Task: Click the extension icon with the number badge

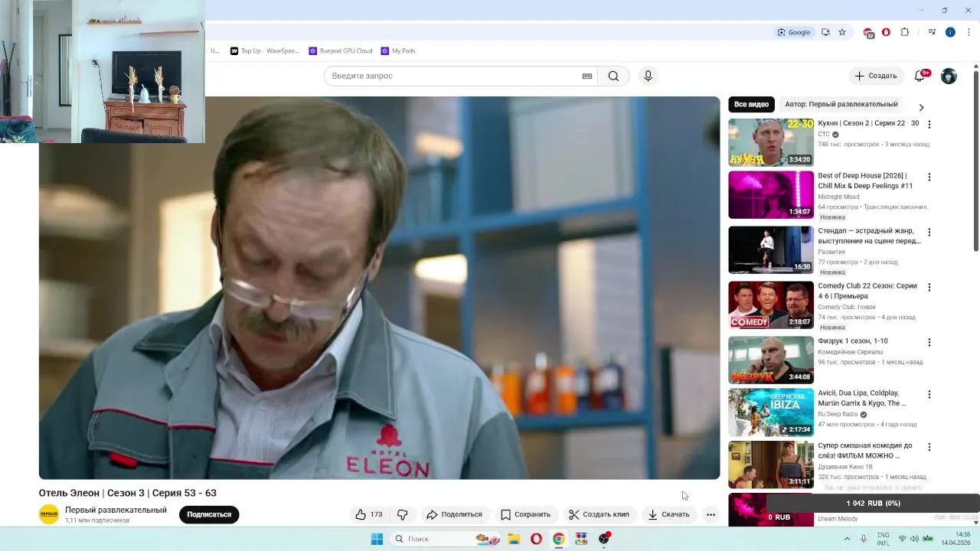Action: pos(868,33)
